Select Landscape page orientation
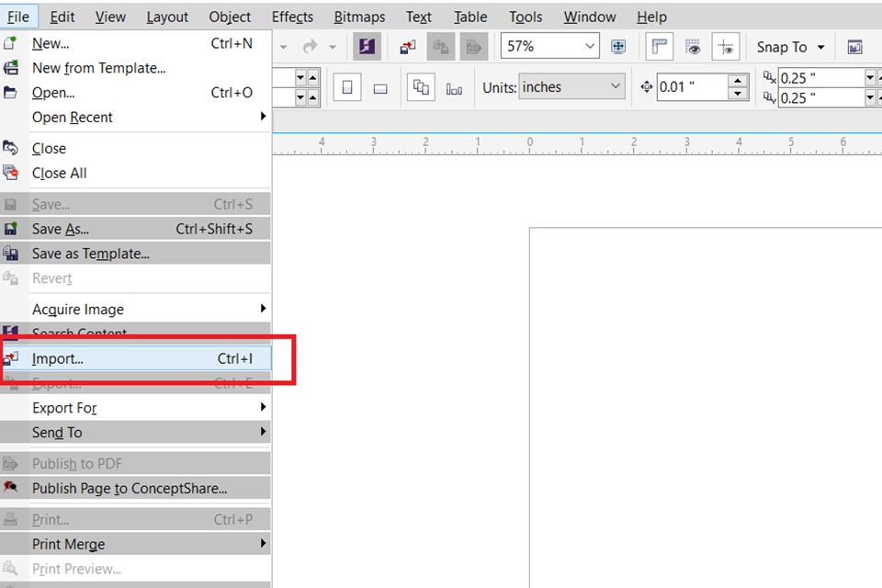Screen dimensions: 882x588 (x=380, y=88)
